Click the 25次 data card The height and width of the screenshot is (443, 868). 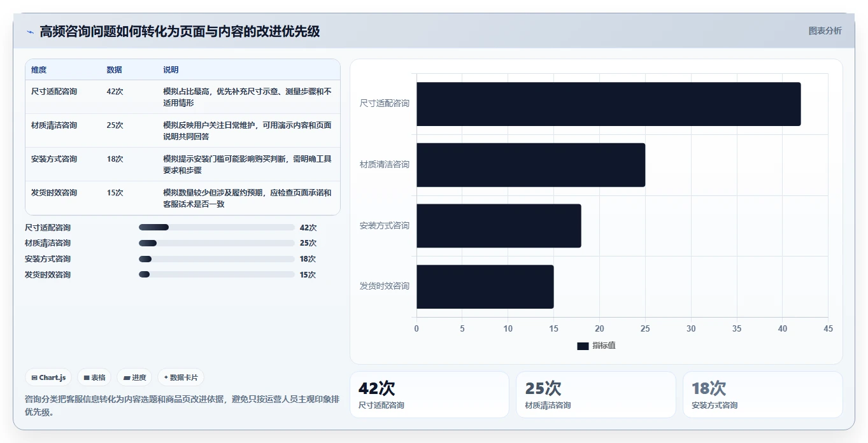pyautogui.click(x=596, y=395)
